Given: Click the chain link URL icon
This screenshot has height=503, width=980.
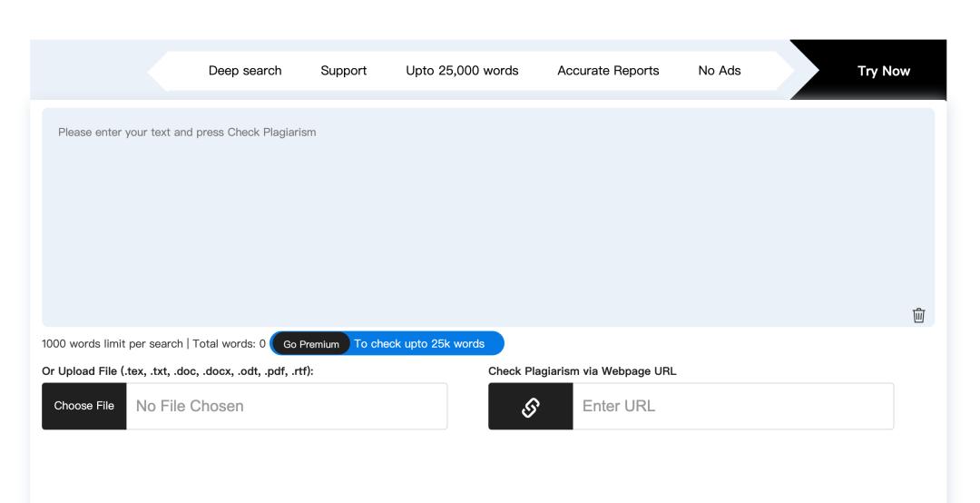Looking at the screenshot, I should pos(530,406).
